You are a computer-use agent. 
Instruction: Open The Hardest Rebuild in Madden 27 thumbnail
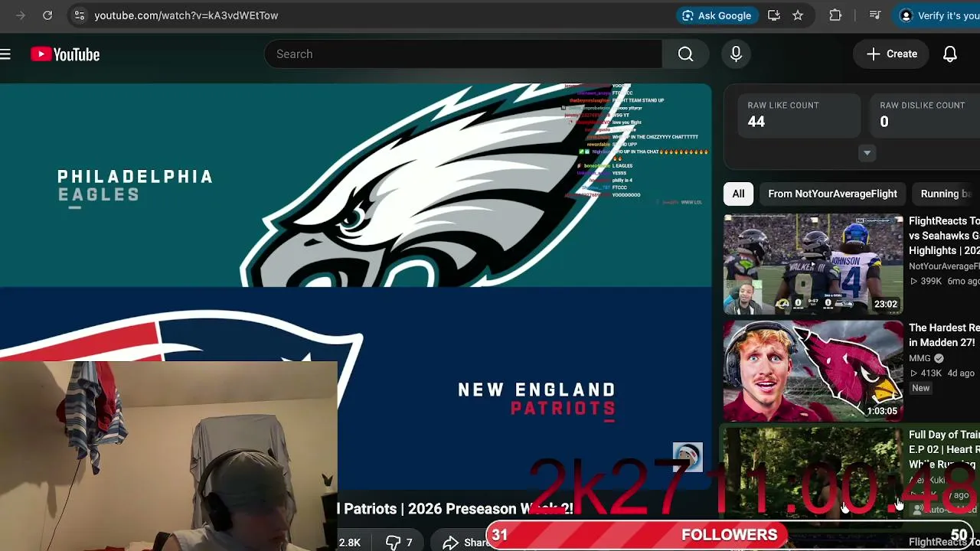click(x=813, y=371)
